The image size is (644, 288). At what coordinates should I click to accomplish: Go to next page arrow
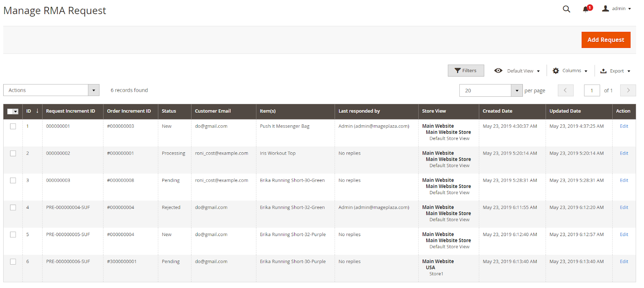coord(628,90)
